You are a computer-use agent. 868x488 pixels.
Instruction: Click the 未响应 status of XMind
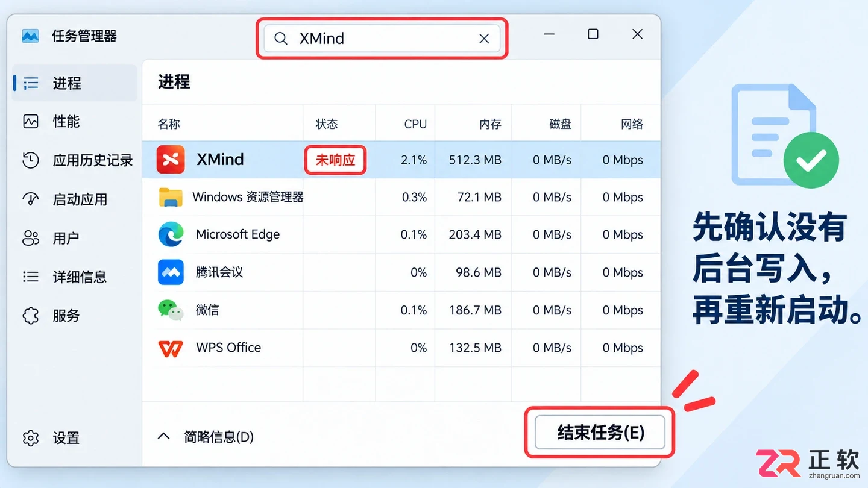[335, 160]
